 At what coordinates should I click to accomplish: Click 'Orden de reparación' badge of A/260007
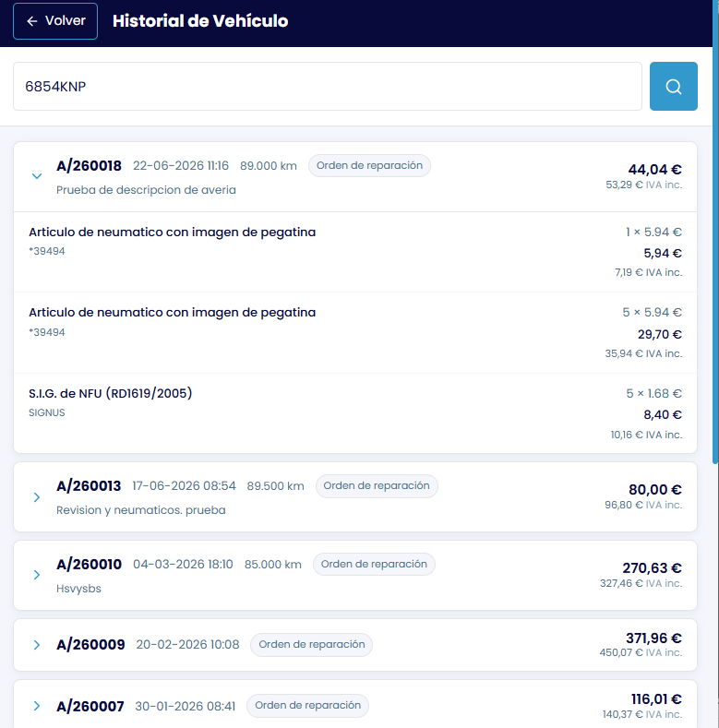tap(308, 706)
